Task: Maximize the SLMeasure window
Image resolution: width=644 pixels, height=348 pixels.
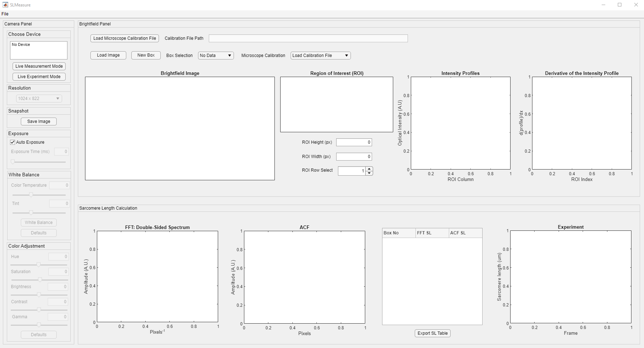Action: click(620, 5)
